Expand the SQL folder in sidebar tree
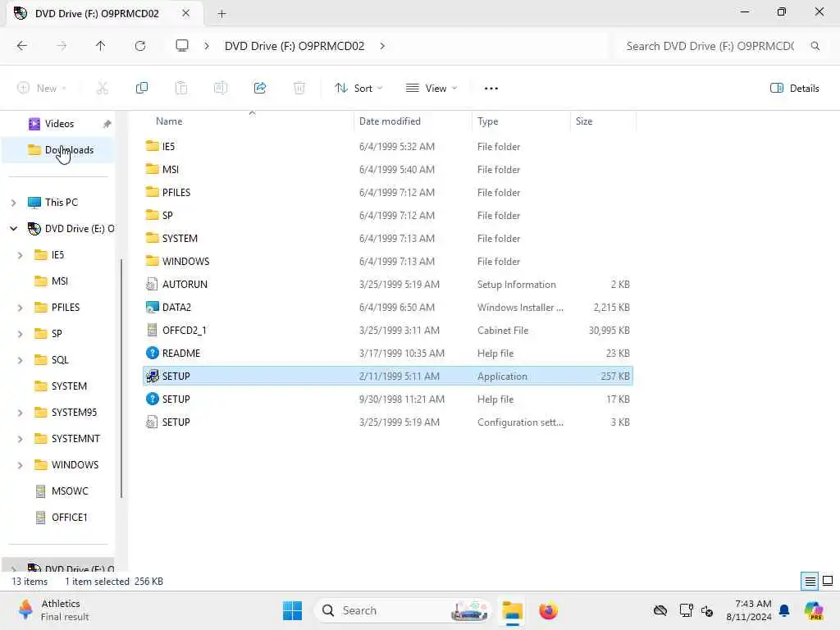Image resolution: width=840 pixels, height=630 pixels. [x=20, y=360]
